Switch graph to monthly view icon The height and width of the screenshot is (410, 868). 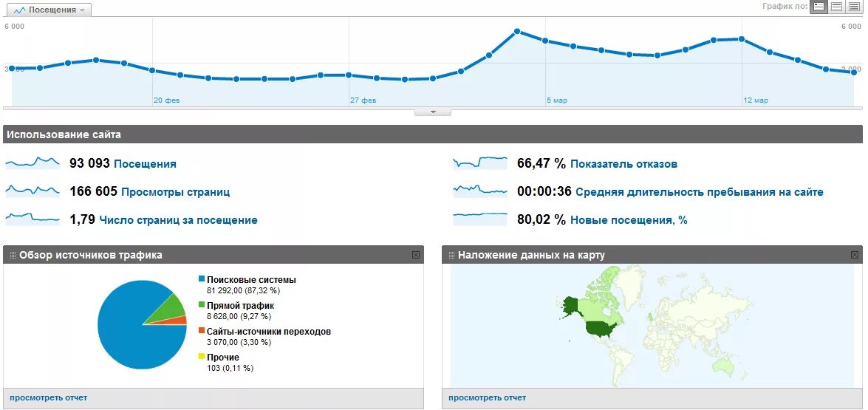(854, 7)
